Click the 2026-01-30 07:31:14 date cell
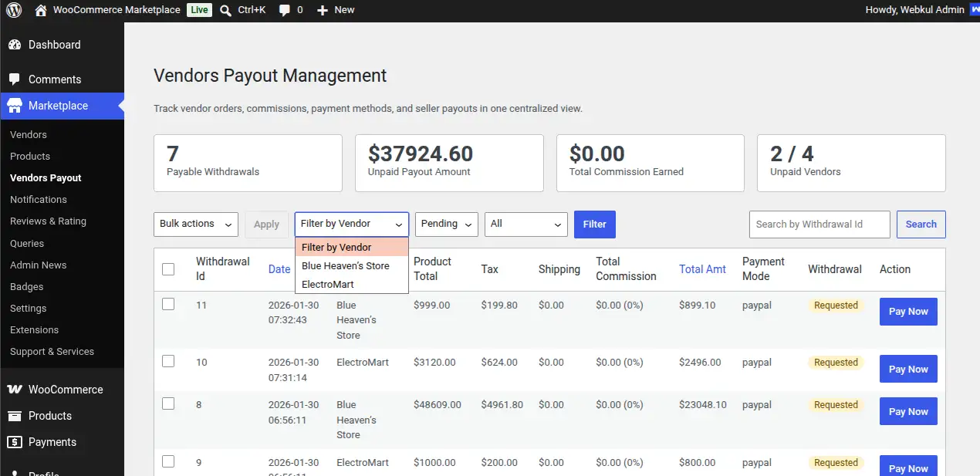This screenshot has height=476, width=980. click(293, 370)
